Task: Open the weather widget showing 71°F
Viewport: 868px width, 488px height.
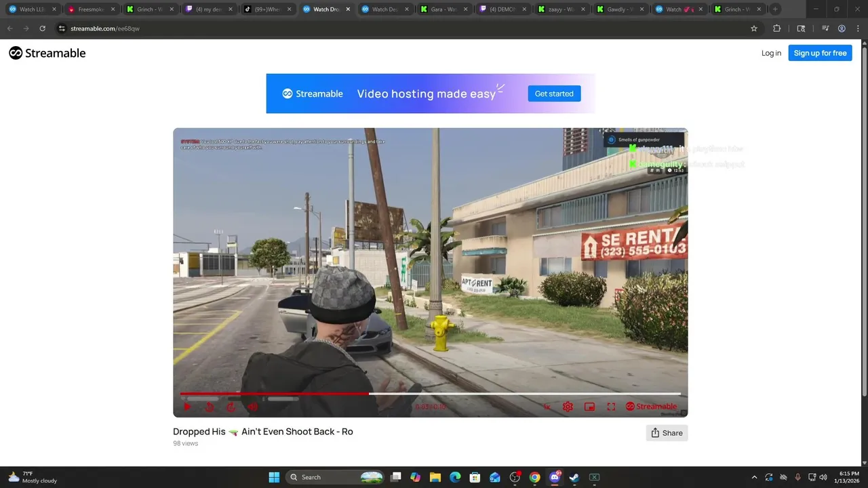Action: point(33,477)
